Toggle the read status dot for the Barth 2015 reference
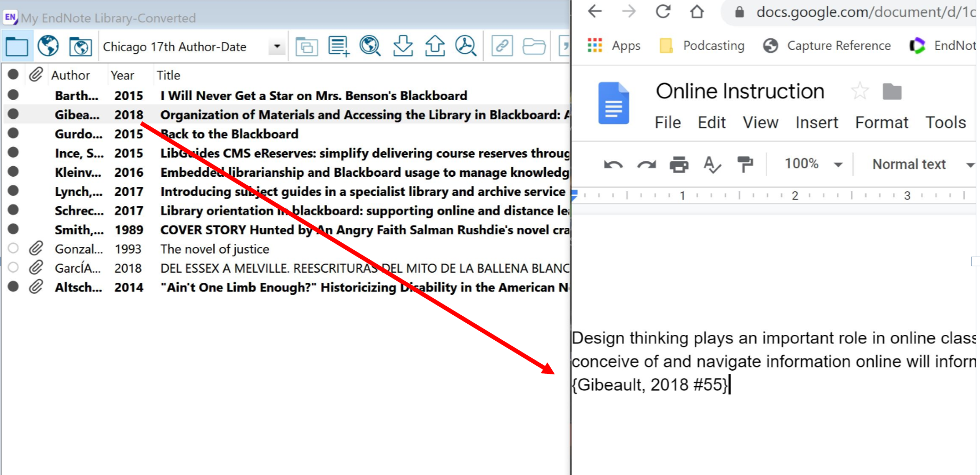 (x=13, y=95)
